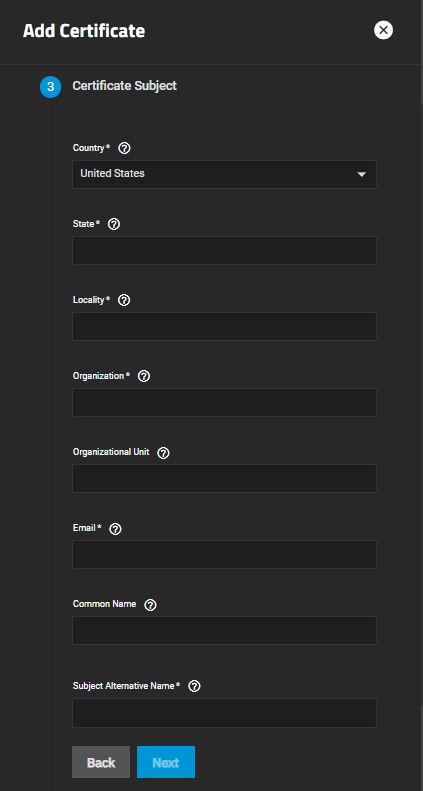Focus the Organization input field
Image resolution: width=423 pixels, height=791 pixels.
(x=224, y=403)
